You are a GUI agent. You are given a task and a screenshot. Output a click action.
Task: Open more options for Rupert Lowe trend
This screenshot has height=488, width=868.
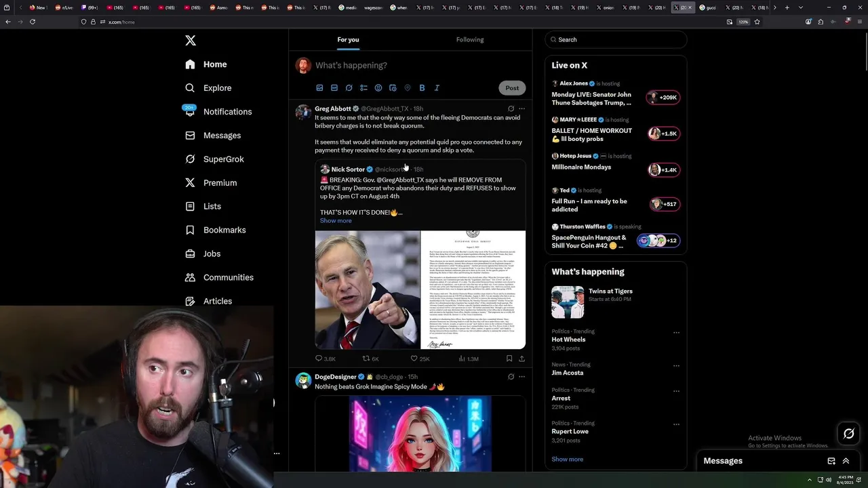tap(676, 425)
